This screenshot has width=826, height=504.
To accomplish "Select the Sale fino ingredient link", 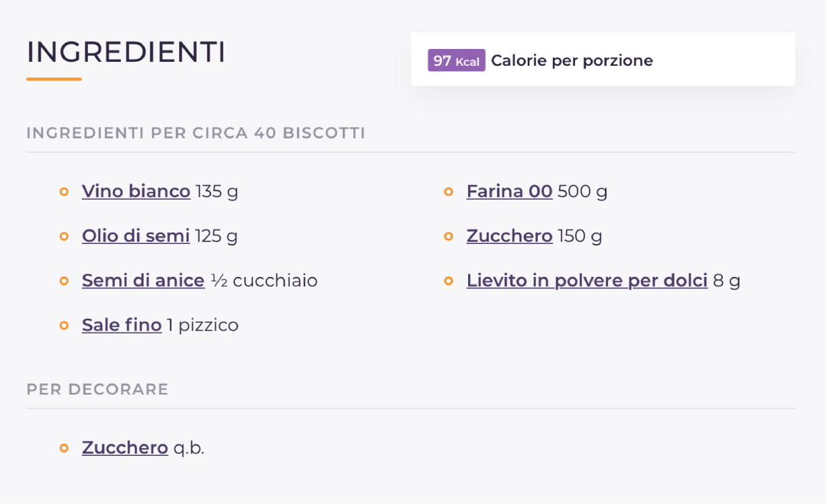I will 122,326.
